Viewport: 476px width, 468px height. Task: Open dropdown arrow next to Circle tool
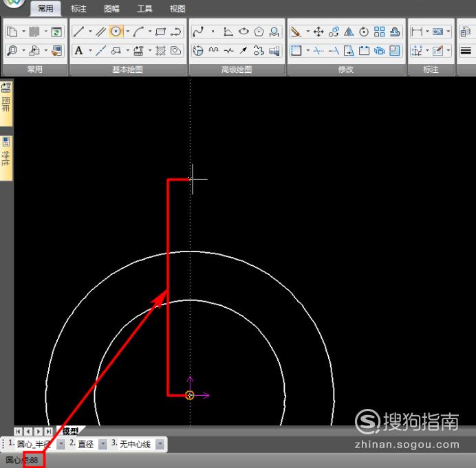point(127,32)
